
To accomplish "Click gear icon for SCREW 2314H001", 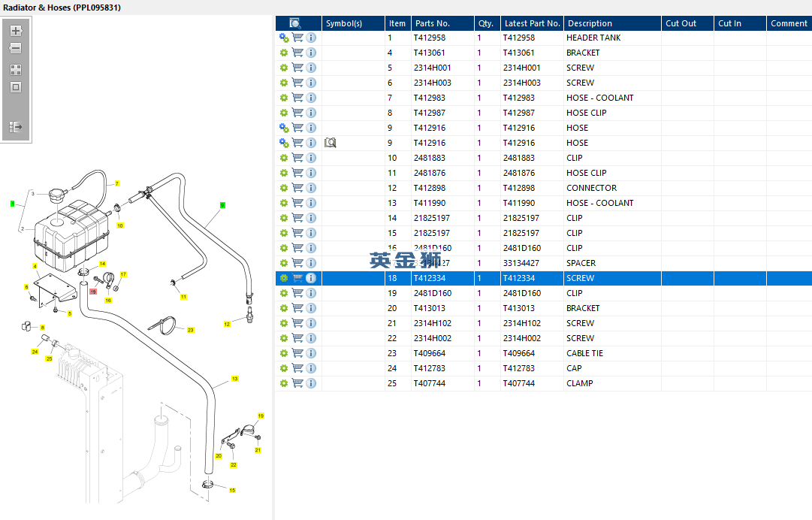I will tap(284, 68).
